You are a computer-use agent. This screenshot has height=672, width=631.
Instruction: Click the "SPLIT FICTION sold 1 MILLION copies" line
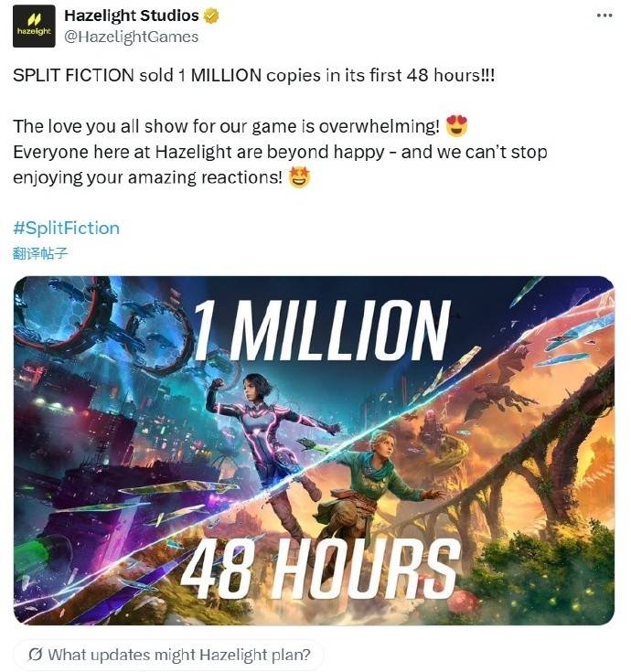251,76
